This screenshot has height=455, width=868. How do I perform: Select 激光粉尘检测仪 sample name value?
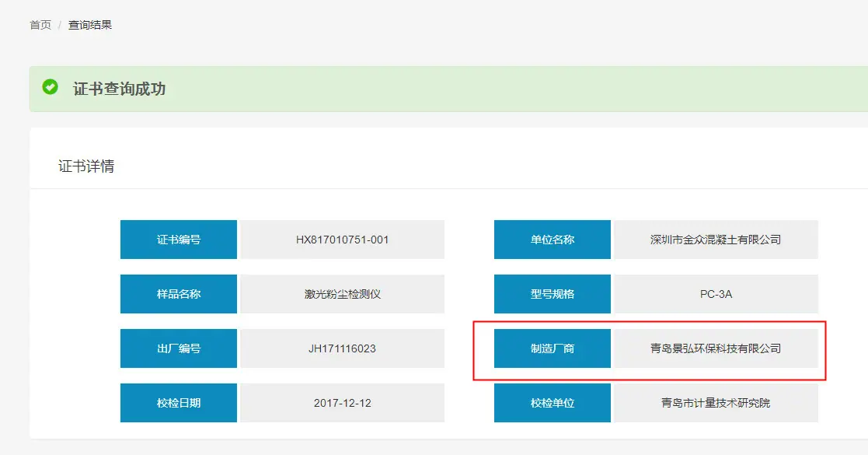[x=342, y=294]
